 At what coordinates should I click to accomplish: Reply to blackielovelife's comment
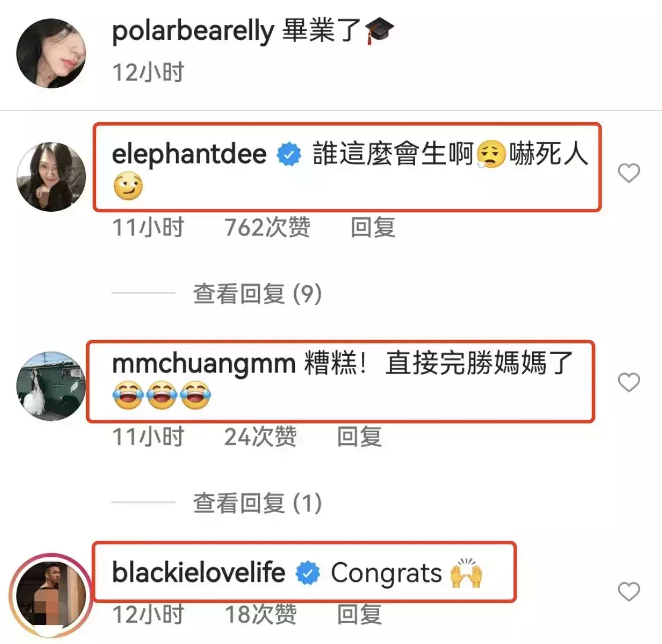pyautogui.click(x=359, y=614)
